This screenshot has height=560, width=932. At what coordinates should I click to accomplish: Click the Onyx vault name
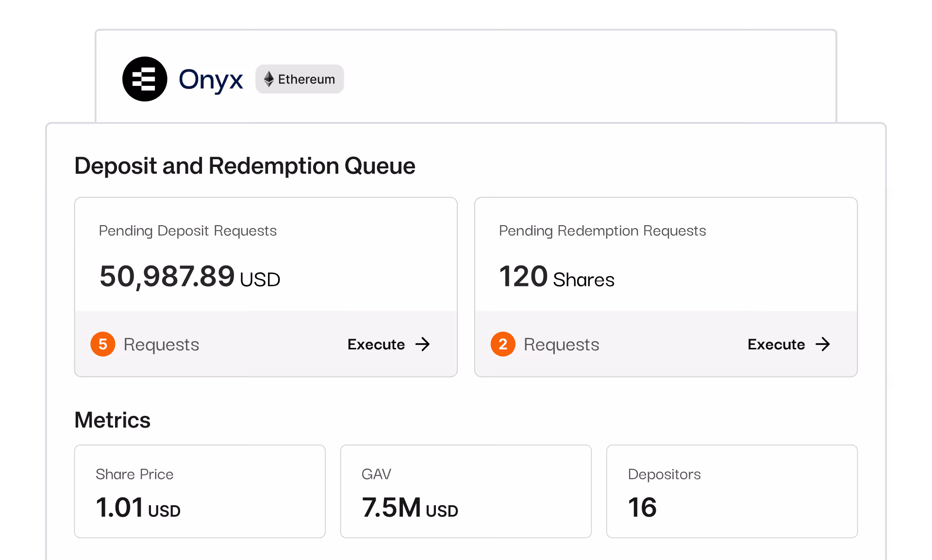pyautogui.click(x=211, y=79)
